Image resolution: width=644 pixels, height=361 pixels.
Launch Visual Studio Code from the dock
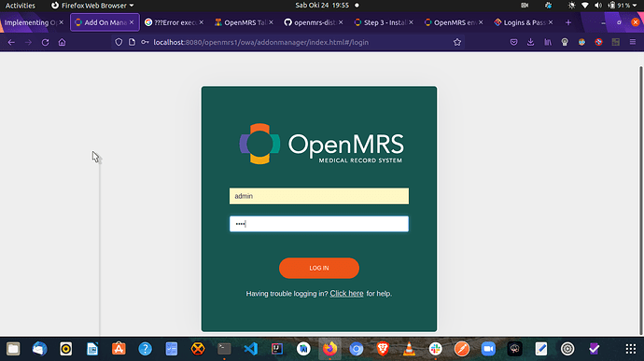point(250,349)
